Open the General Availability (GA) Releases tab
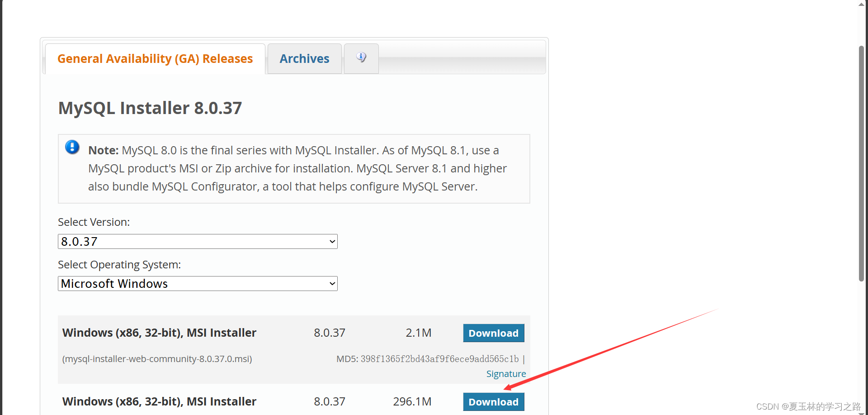The height and width of the screenshot is (415, 868). [155, 59]
